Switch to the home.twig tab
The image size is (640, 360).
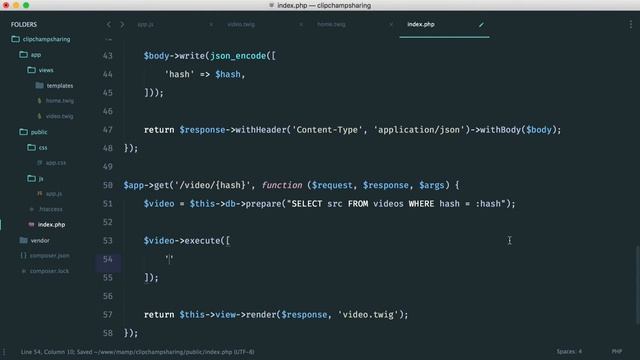331,24
